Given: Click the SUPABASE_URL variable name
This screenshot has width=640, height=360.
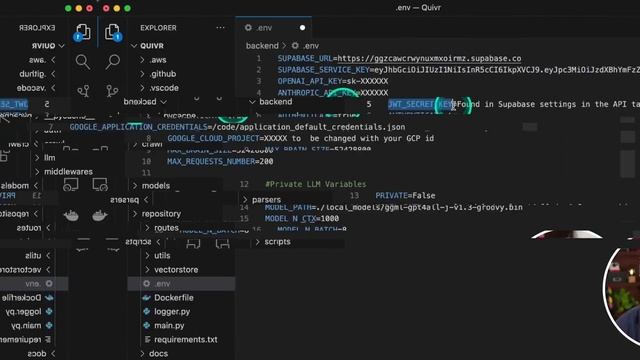Looking at the screenshot, I should (x=305, y=58).
